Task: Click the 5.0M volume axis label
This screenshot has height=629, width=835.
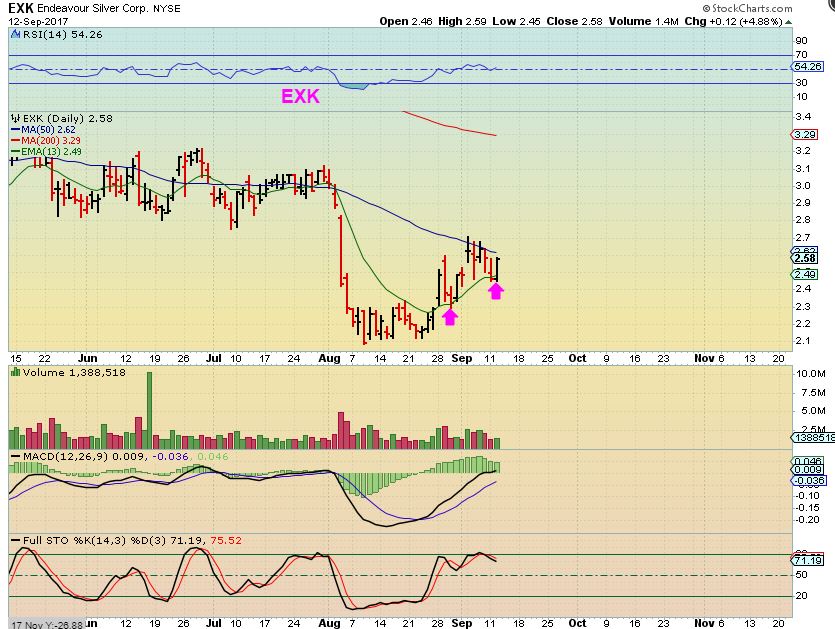Action: tap(813, 411)
